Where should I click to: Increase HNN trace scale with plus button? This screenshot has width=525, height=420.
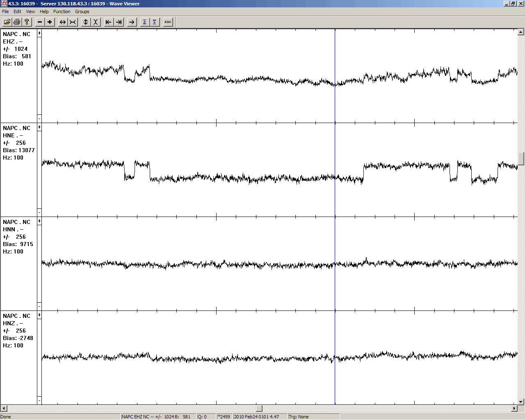pyautogui.click(x=39, y=221)
